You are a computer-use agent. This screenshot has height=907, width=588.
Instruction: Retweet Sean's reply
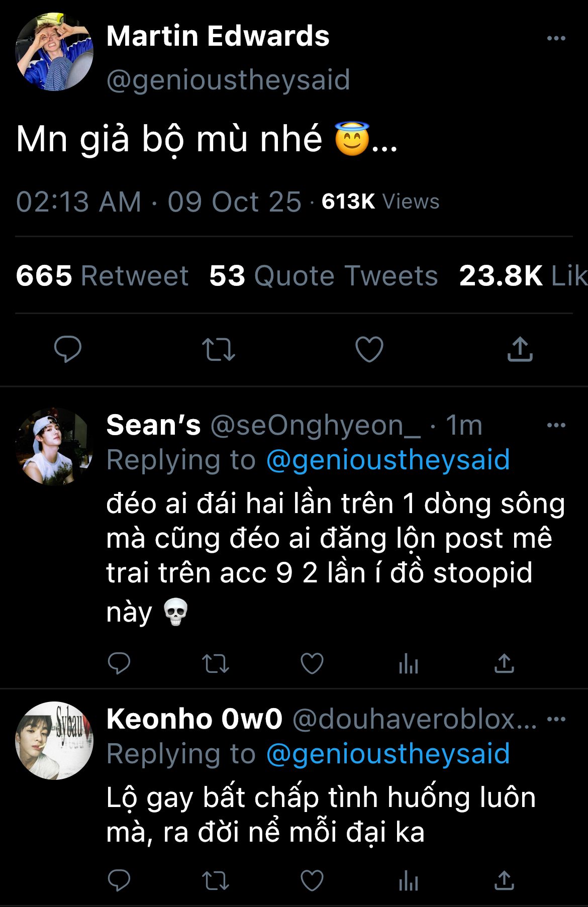point(216,663)
